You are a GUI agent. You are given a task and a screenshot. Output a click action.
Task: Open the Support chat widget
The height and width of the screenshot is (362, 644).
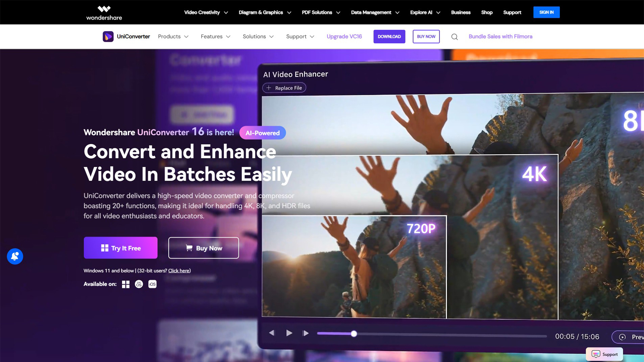coord(604,354)
